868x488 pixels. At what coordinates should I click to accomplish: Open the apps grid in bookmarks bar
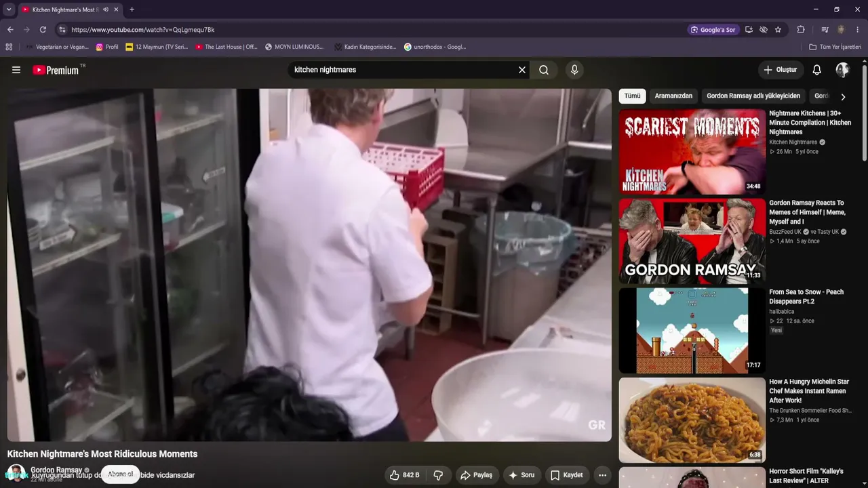point(9,47)
